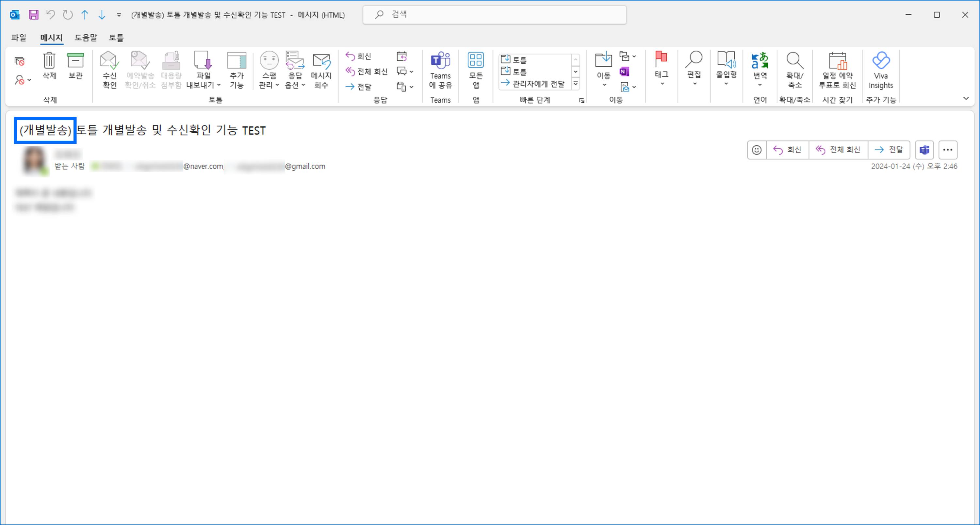The width and height of the screenshot is (980, 525).
Task: Click the more options (···) button
Action: pos(948,150)
